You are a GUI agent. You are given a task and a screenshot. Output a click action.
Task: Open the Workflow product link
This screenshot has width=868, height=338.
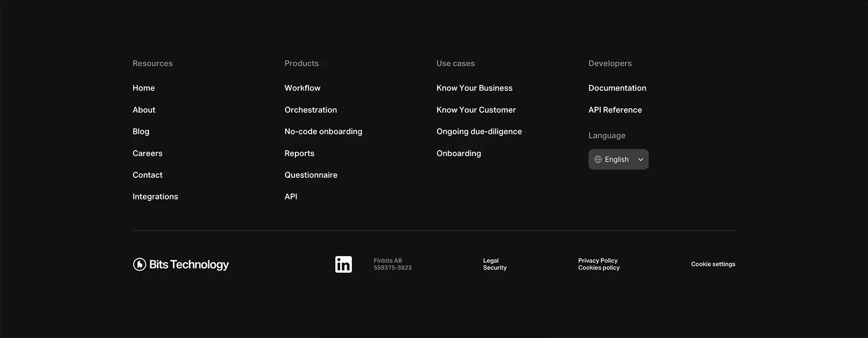coord(303,88)
